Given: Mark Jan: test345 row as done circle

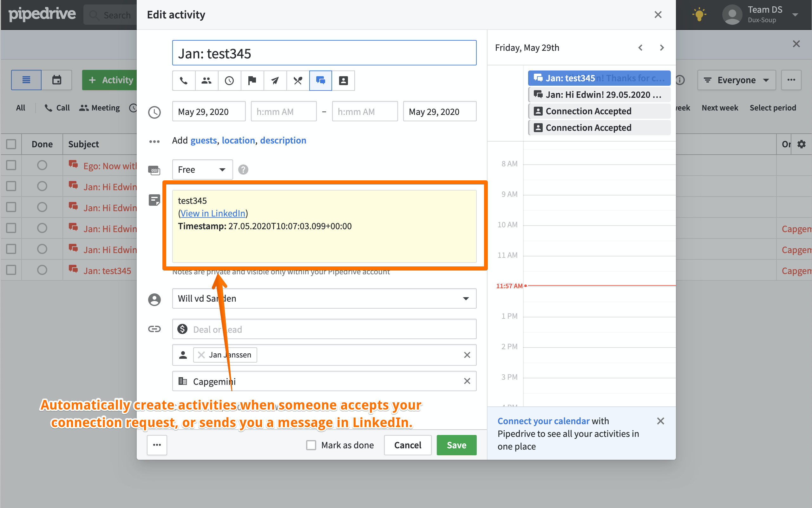Looking at the screenshot, I should click(42, 270).
